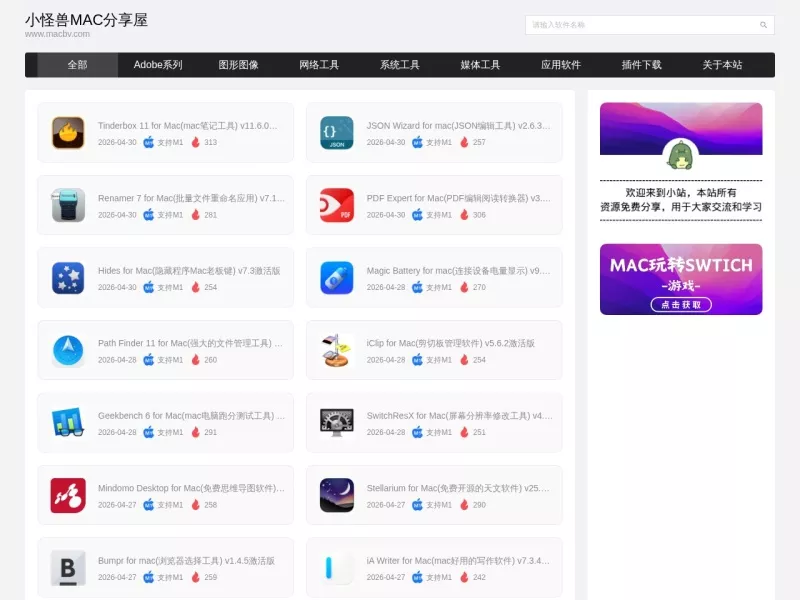Viewport: 800px width, 600px height.
Task: Open Bumpr for mac title link
Action: pyautogui.click(x=186, y=560)
